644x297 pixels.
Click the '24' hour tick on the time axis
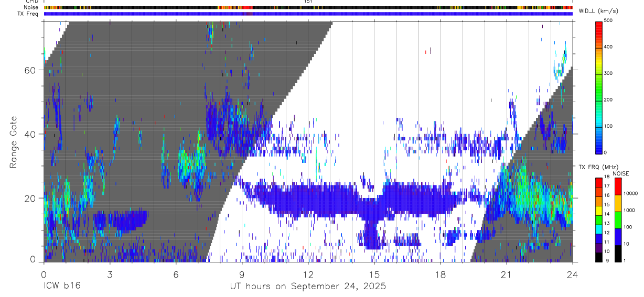tap(572, 274)
